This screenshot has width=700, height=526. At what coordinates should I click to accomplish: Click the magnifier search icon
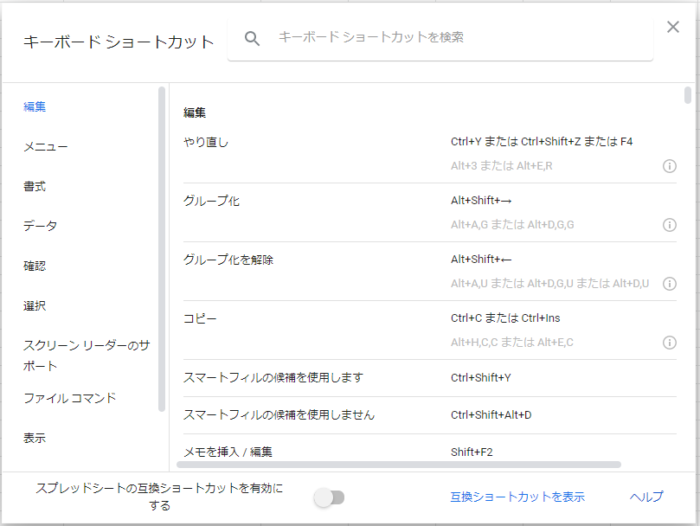pyautogui.click(x=252, y=38)
